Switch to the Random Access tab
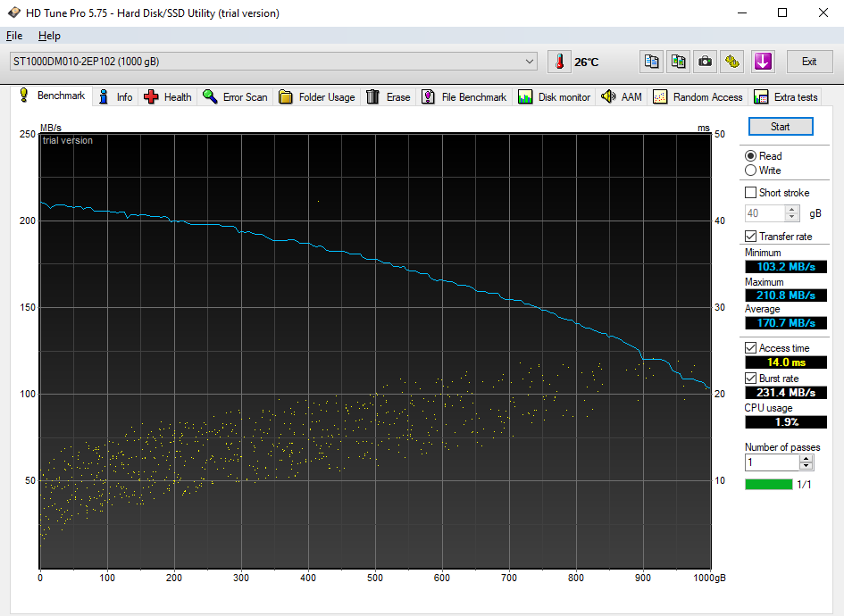The image size is (844, 616). coord(698,96)
